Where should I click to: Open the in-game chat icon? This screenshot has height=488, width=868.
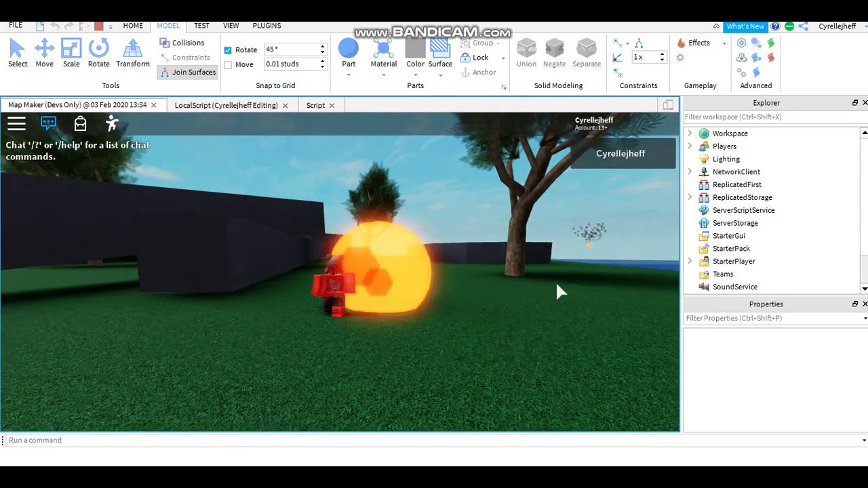48,123
